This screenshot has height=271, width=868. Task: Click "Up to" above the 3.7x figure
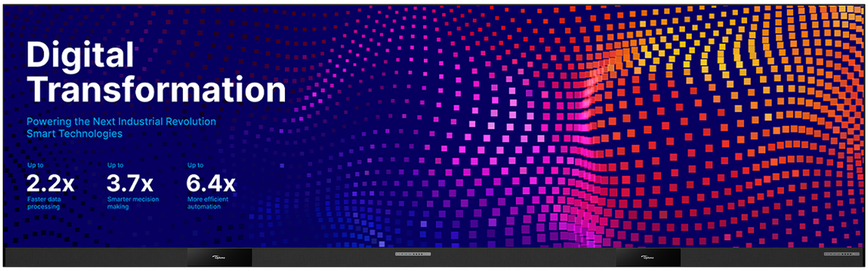(x=115, y=165)
